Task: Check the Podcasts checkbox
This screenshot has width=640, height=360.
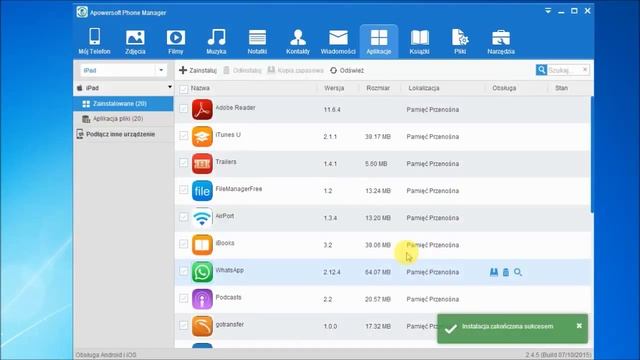Action: (x=184, y=298)
